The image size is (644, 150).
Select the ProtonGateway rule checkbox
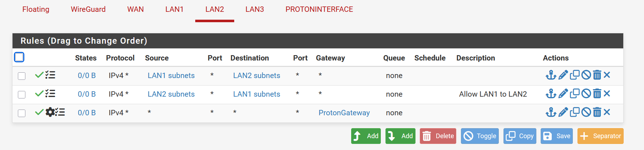[x=22, y=113]
